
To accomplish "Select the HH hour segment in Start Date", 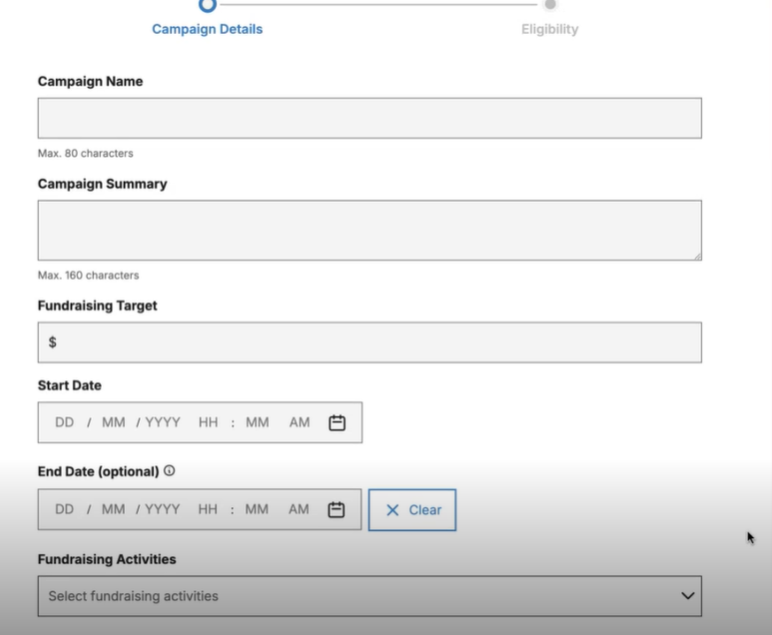I will point(208,422).
